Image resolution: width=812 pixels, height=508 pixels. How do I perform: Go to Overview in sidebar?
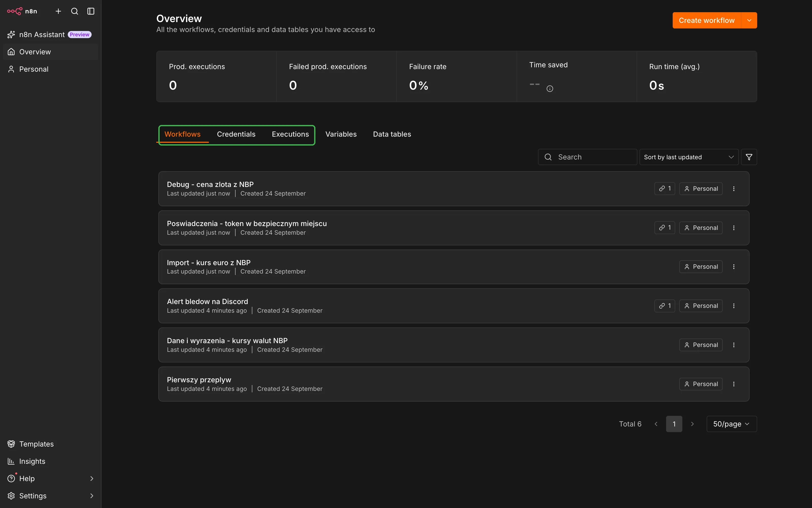pyautogui.click(x=50, y=52)
